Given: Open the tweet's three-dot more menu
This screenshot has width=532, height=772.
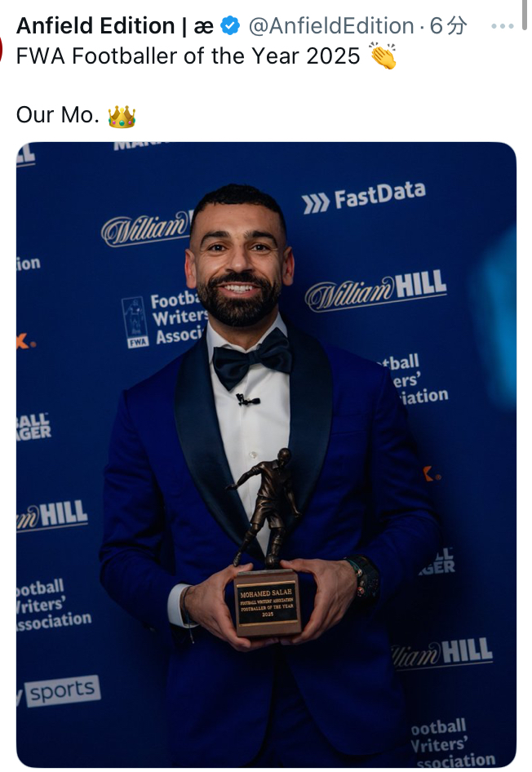Looking at the screenshot, I should [x=502, y=26].
